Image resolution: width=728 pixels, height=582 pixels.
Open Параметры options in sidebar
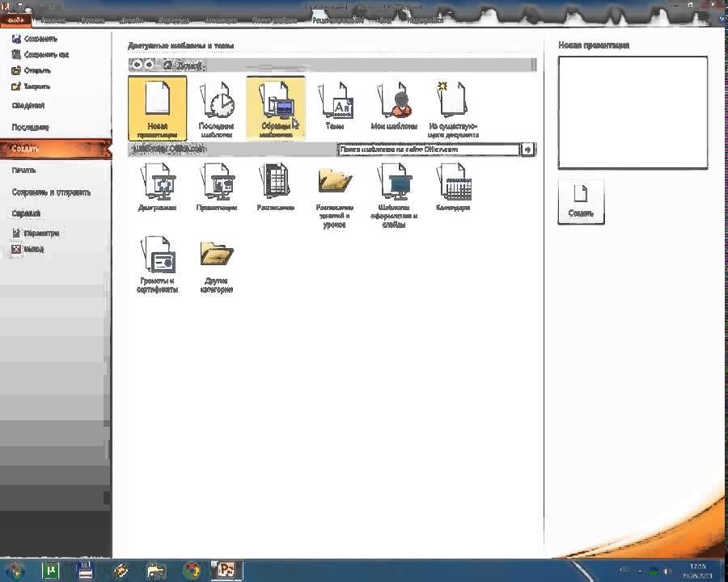click(x=36, y=233)
